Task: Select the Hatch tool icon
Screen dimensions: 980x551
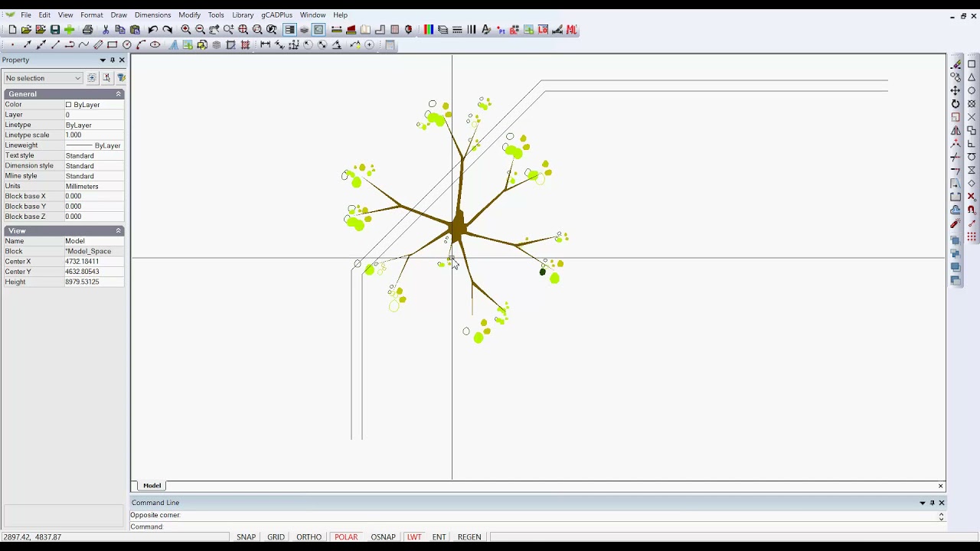Action: (x=246, y=45)
